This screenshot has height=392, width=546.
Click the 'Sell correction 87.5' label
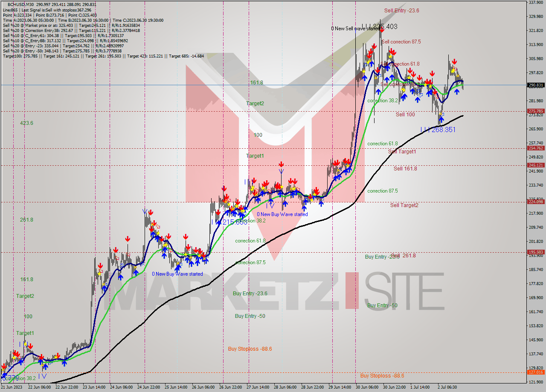coord(401,42)
